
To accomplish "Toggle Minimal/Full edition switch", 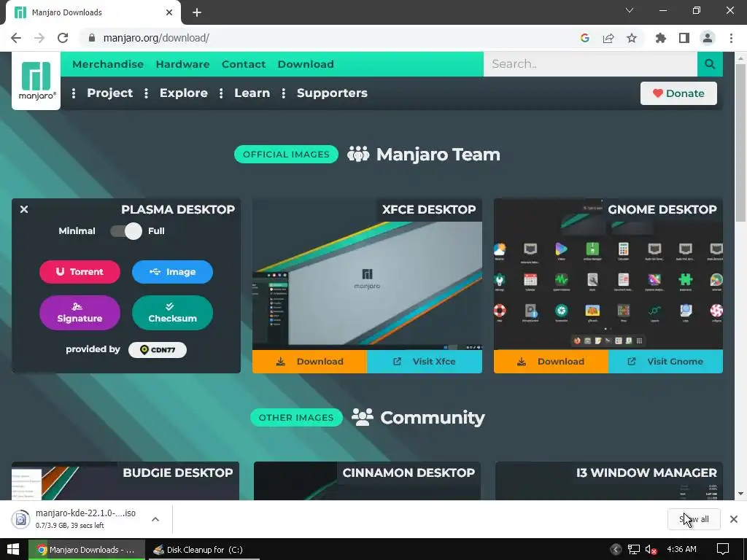I will click(x=126, y=231).
